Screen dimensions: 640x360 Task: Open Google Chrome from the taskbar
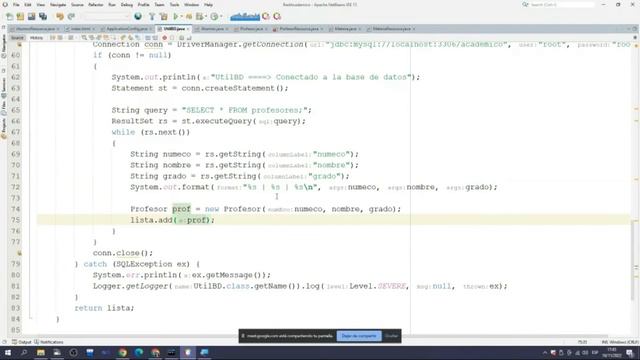tap(122, 352)
